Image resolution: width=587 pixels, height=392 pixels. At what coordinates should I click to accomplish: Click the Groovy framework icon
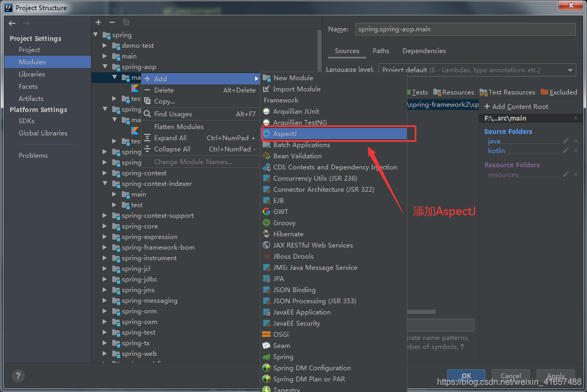pyautogui.click(x=266, y=223)
